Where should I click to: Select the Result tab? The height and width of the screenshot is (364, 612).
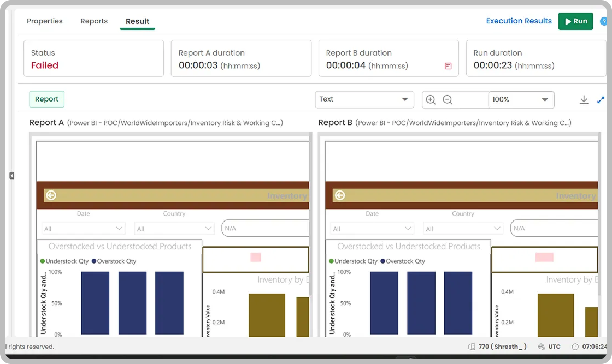[137, 21]
